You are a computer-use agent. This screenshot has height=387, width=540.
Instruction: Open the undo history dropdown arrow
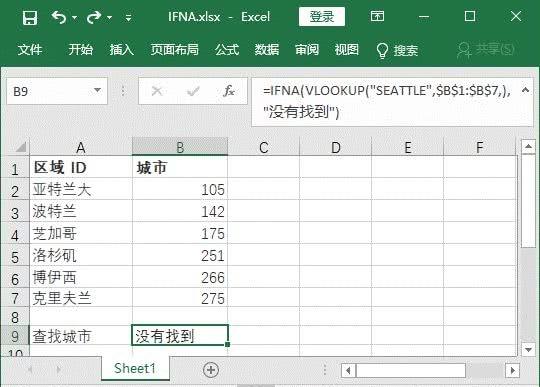[74, 17]
